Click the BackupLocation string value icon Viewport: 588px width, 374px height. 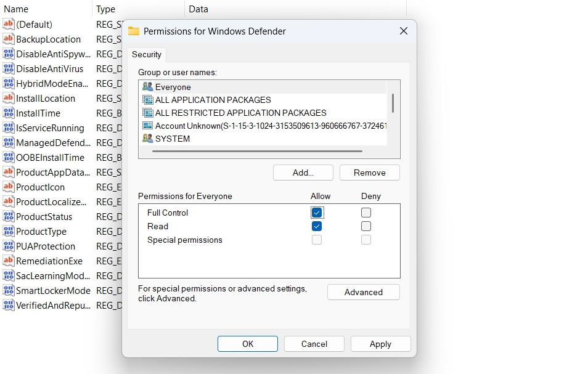(x=8, y=39)
